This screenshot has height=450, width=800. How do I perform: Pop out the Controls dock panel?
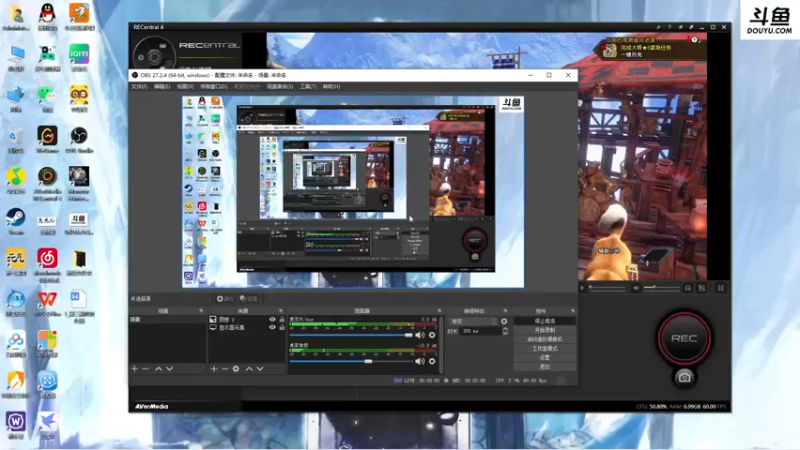(x=572, y=311)
